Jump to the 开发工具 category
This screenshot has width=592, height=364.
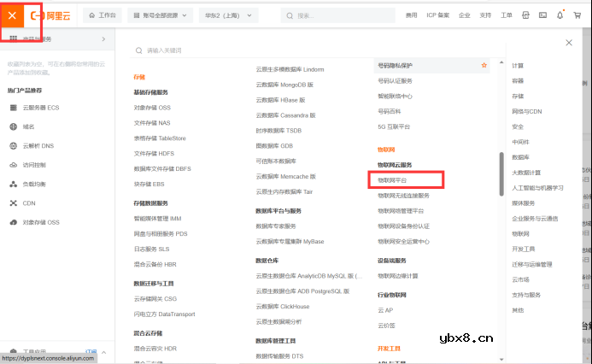click(x=524, y=250)
